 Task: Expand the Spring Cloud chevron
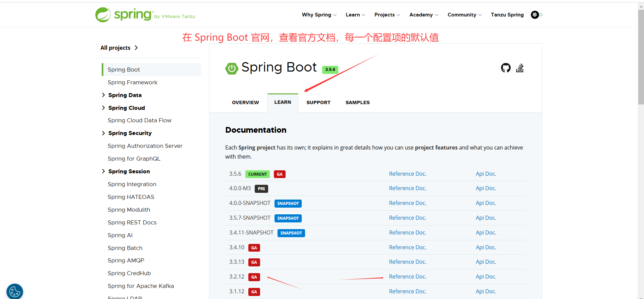pyautogui.click(x=103, y=108)
